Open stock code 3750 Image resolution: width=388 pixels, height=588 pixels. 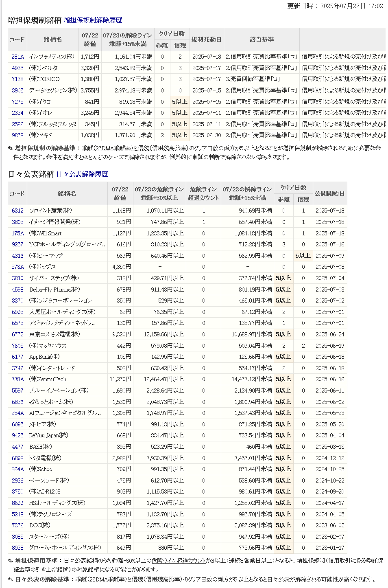(x=17, y=491)
